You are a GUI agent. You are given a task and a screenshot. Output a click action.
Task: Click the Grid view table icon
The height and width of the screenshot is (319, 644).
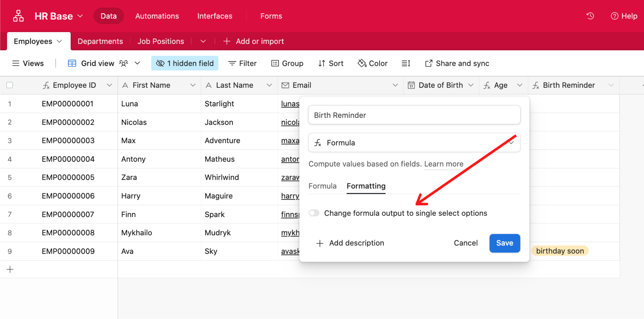point(72,63)
